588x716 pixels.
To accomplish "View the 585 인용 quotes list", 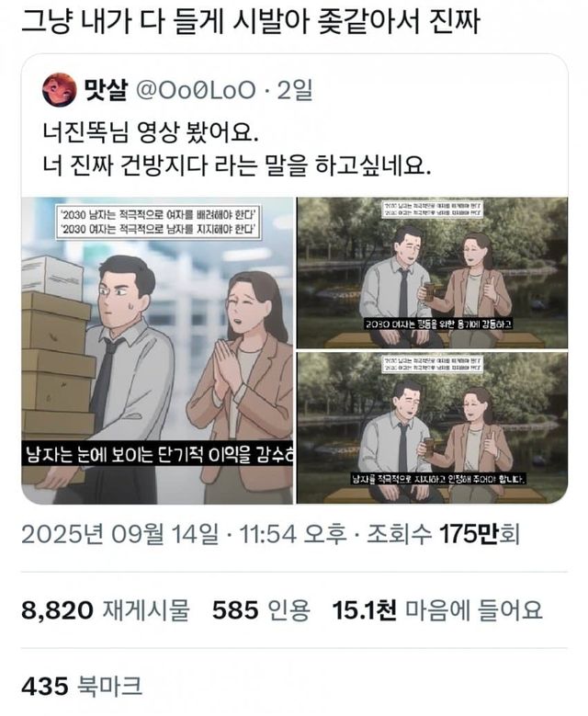I will click(x=261, y=610).
